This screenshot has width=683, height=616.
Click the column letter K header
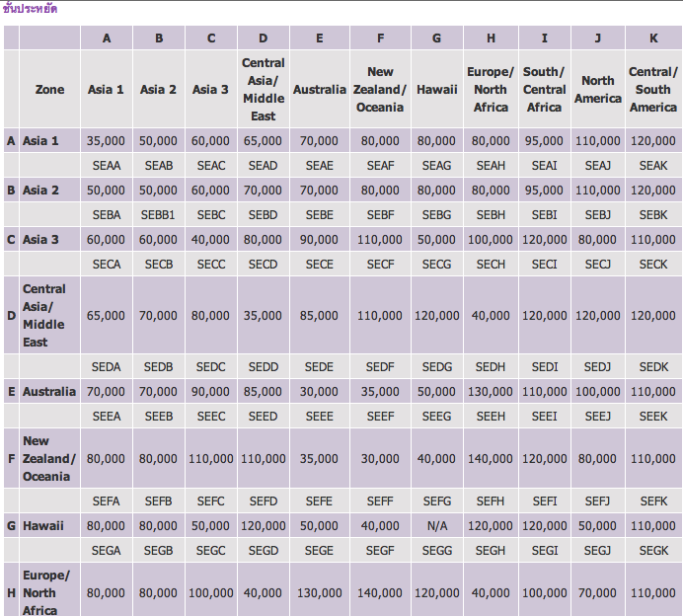point(652,38)
